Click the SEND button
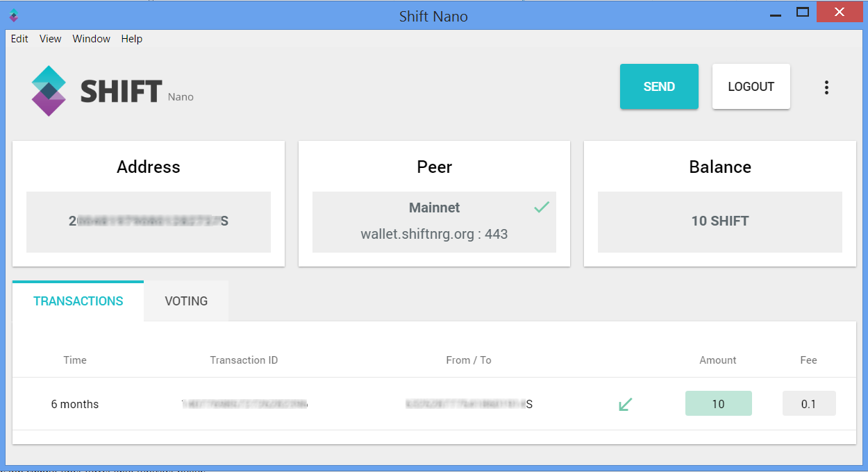 (659, 87)
